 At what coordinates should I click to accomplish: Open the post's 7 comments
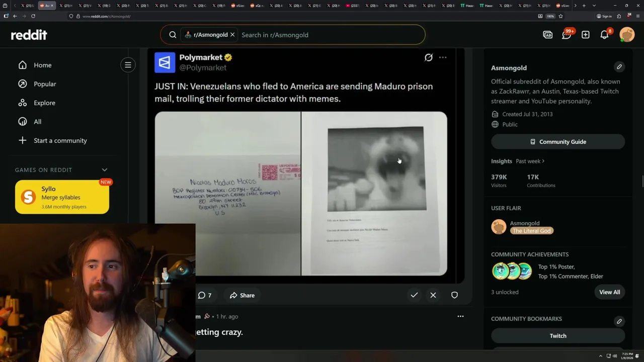pos(205,295)
